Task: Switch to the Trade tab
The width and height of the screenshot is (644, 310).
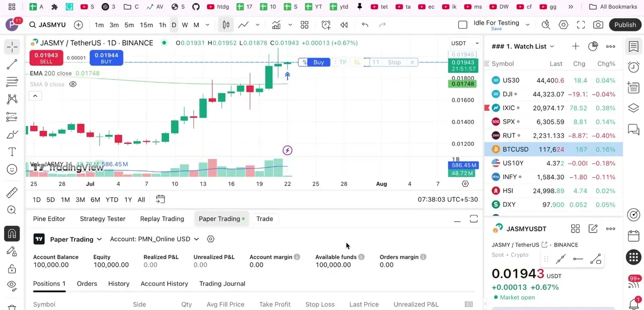Action: click(x=265, y=219)
